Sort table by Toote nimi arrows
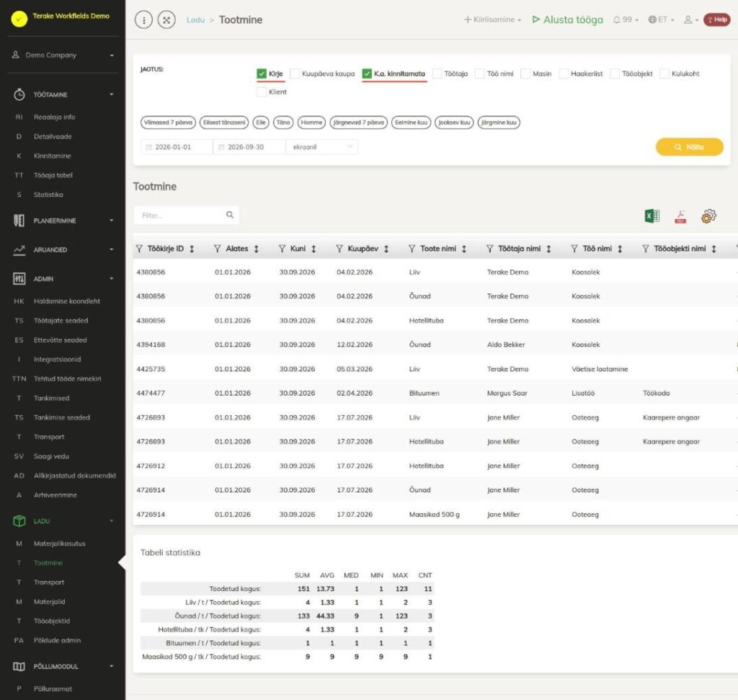The image size is (738, 700). (464, 249)
